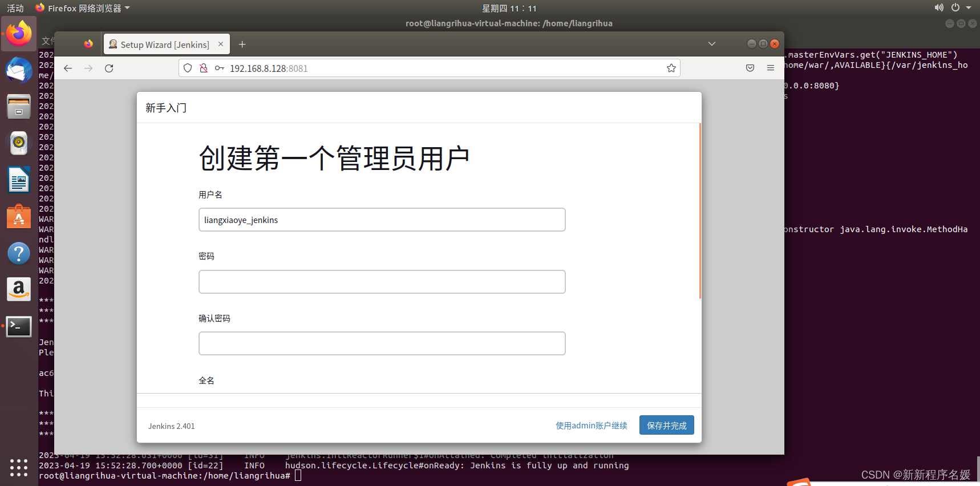Expand system menu arrow in top bar
Image resolution: width=980 pixels, height=486 pixels.
[969, 8]
